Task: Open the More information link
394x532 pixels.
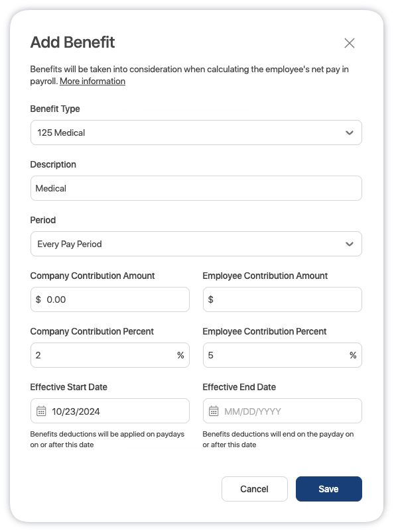Action: pyautogui.click(x=92, y=81)
